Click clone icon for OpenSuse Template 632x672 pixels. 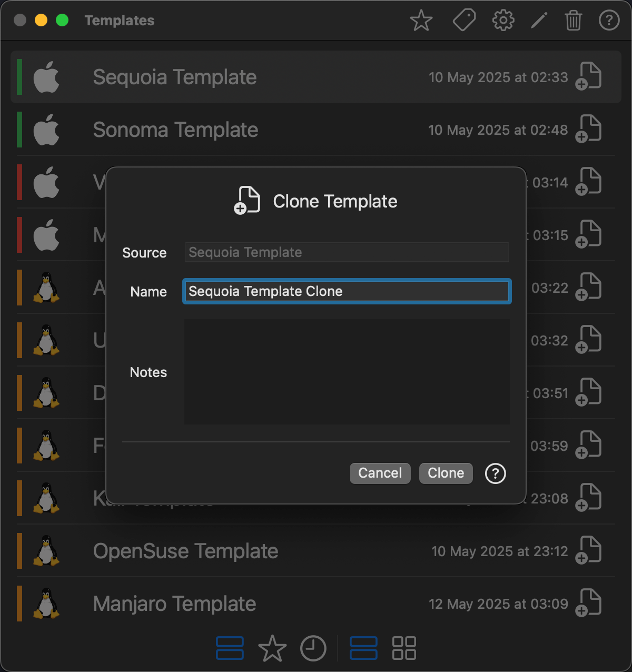click(x=588, y=551)
